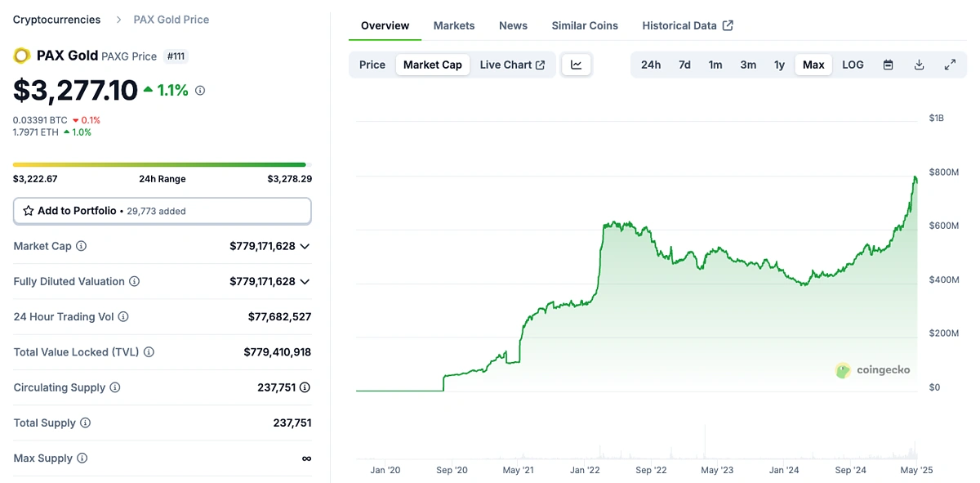980x483 pixels.
Task: Click the PAX Gold Price breadcrumb
Action: coord(171,20)
